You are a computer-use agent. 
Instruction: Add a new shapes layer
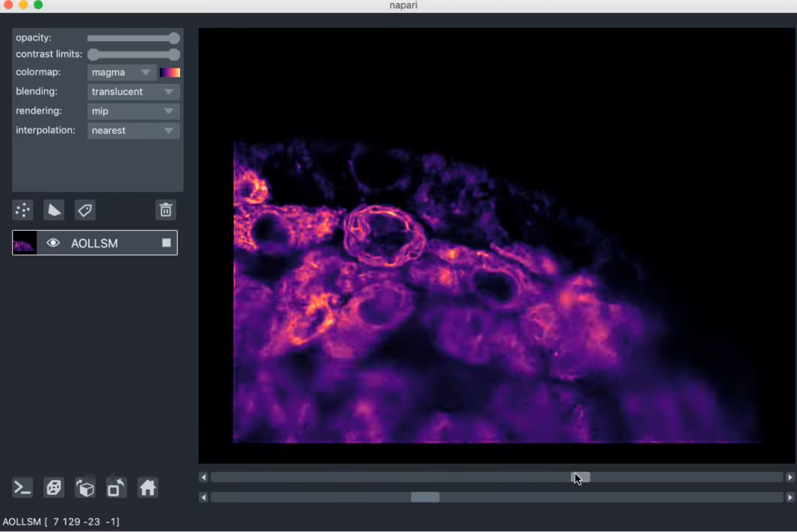point(54,210)
